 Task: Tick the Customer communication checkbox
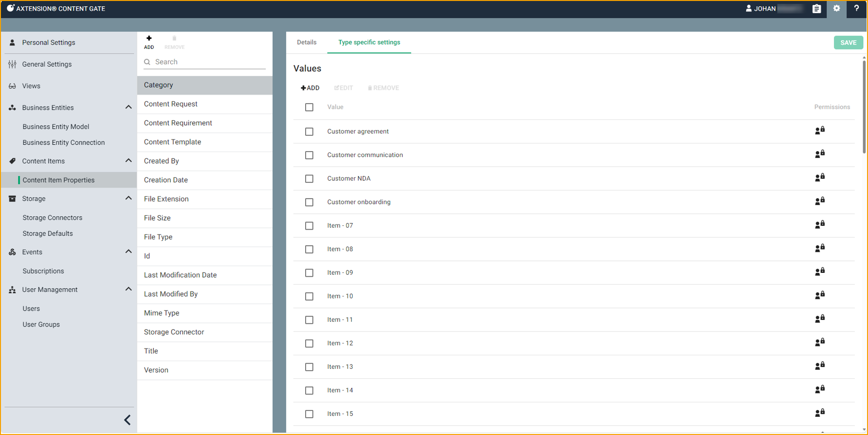[x=309, y=155]
